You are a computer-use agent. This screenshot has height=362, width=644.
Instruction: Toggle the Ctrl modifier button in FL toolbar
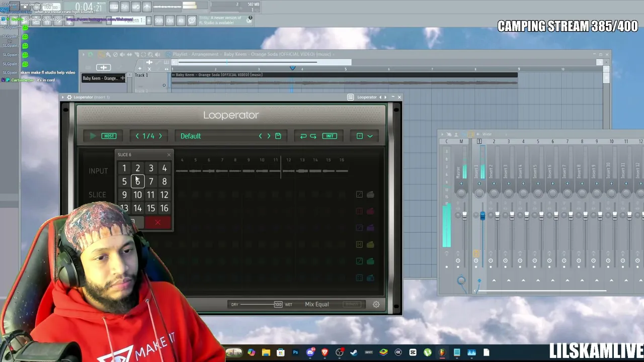click(170, 20)
